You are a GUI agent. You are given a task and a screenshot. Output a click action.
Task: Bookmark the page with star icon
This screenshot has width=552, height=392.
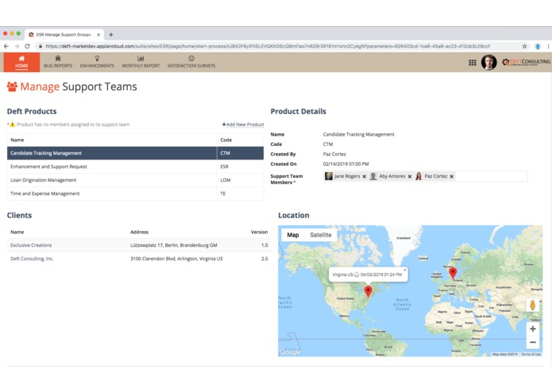[524, 46]
